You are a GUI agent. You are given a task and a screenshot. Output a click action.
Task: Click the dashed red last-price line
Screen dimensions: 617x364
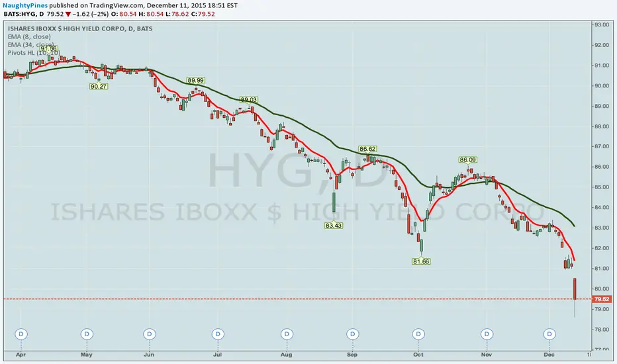[297, 299]
